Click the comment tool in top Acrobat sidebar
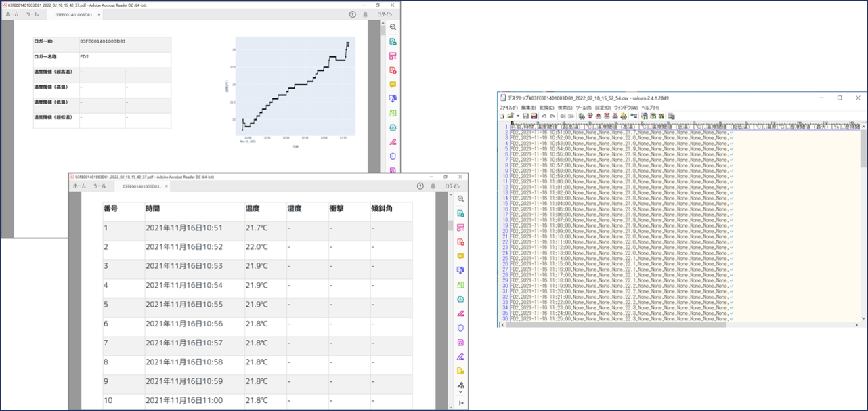The image size is (868, 411). click(x=393, y=85)
